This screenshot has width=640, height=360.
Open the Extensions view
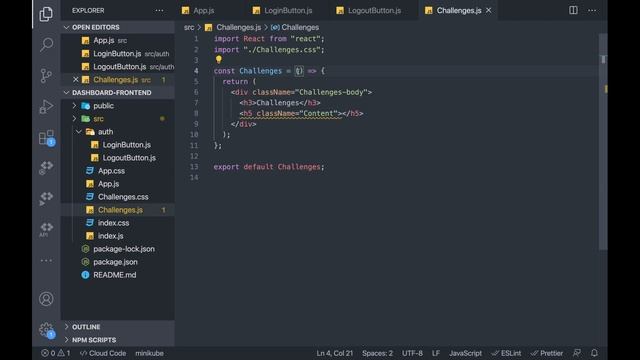(x=47, y=138)
